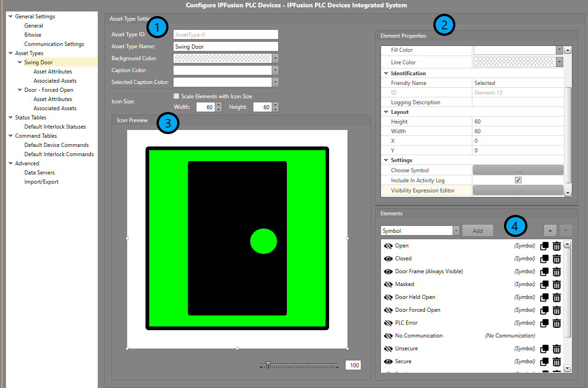Open Default Device Commands
Viewport: 588px width, 388px height.
point(56,145)
